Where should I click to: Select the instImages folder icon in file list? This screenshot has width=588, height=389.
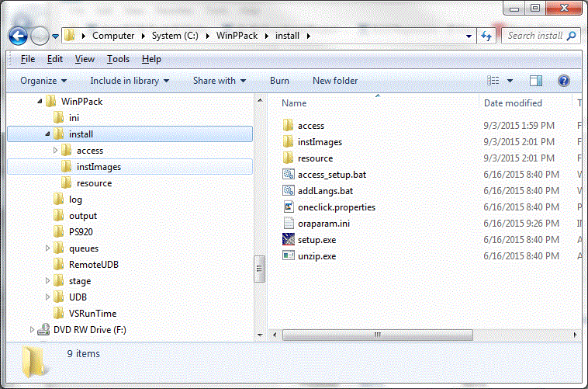[288, 141]
